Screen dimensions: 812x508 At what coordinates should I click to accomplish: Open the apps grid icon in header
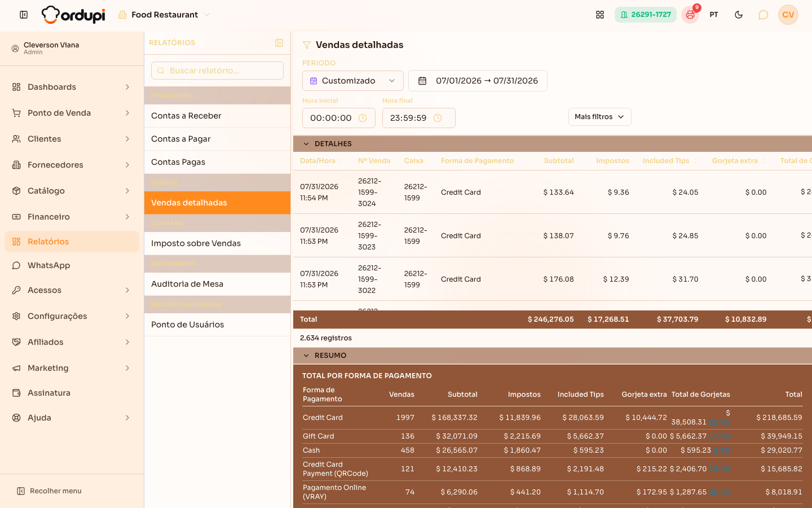[600, 15]
